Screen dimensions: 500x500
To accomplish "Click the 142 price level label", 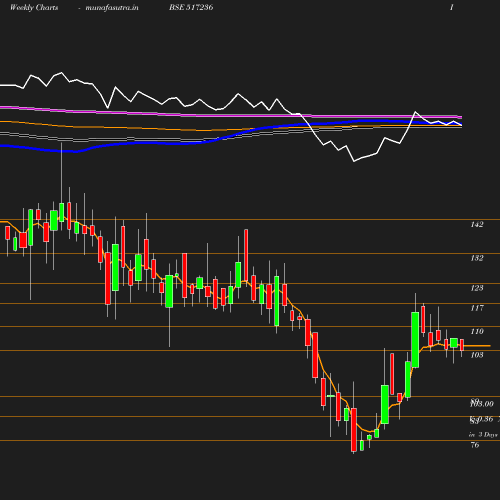I will click(477, 224).
